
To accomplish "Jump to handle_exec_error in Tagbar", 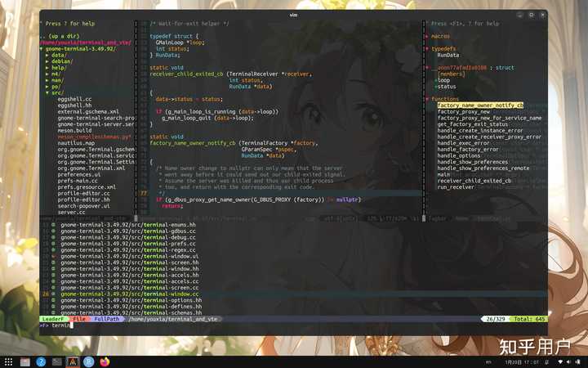I will point(463,143).
